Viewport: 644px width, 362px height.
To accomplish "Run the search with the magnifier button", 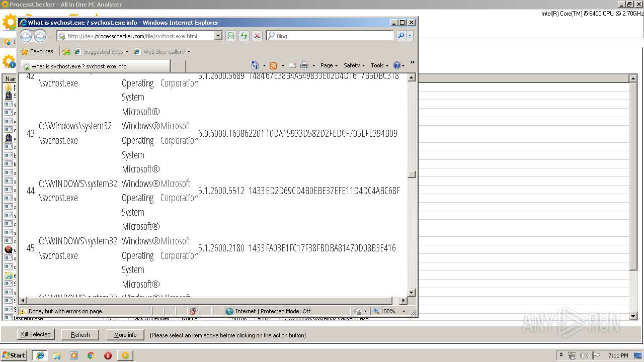I will (401, 36).
